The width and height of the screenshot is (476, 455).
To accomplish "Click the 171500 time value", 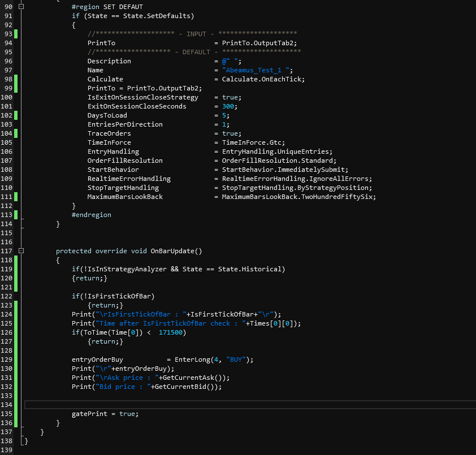I will tap(172, 332).
